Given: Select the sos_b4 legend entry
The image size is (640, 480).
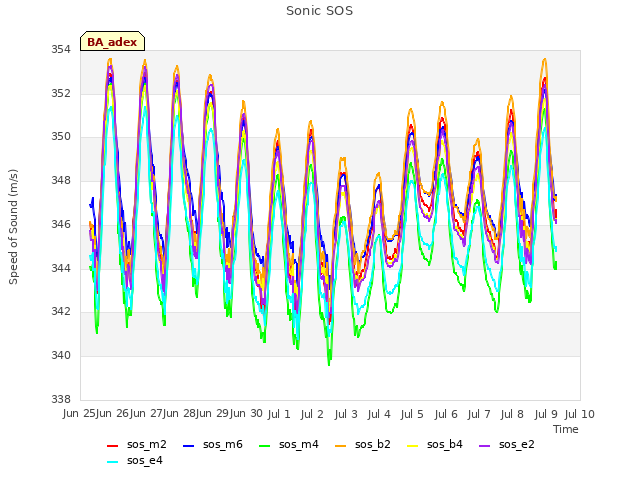Looking at the screenshot, I should click(435, 444).
